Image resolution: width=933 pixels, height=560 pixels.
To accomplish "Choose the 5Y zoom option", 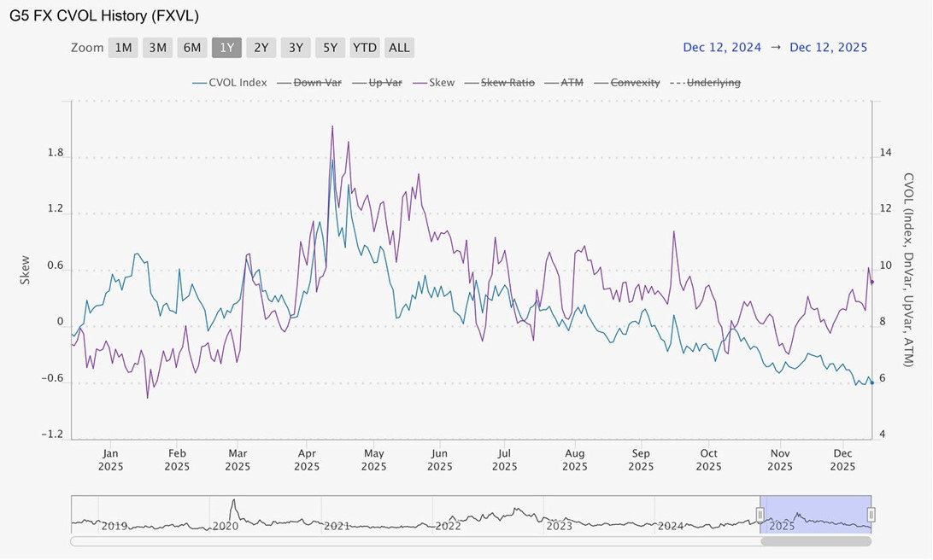I will point(331,48).
